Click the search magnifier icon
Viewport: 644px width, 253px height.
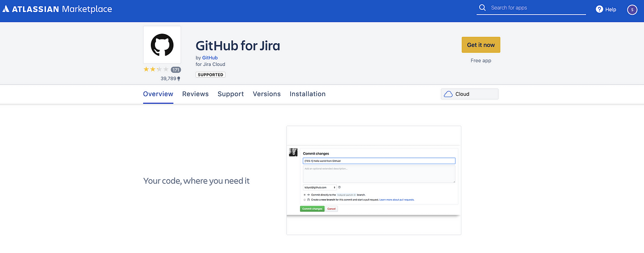point(482,8)
